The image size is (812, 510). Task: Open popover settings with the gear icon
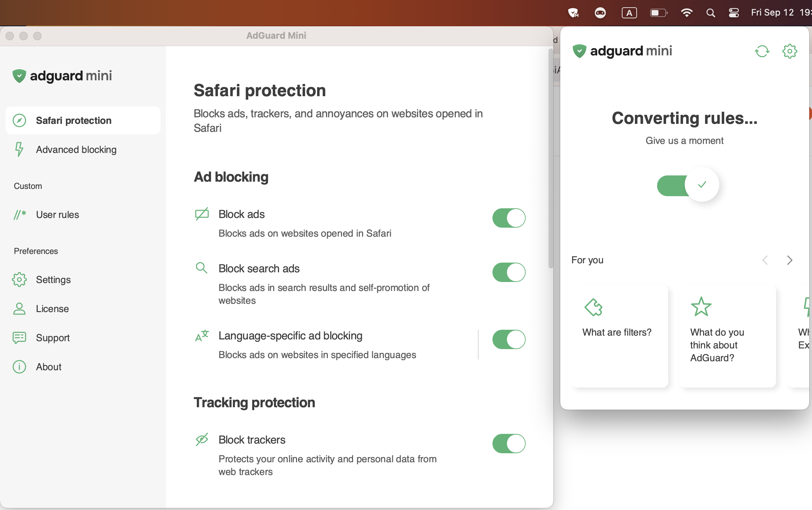click(x=790, y=51)
